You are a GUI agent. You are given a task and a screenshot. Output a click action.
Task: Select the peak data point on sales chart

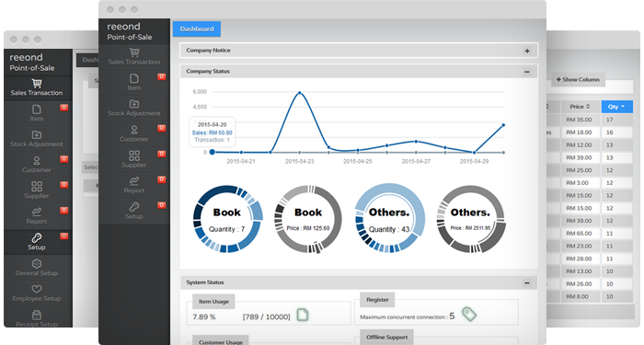point(299,93)
